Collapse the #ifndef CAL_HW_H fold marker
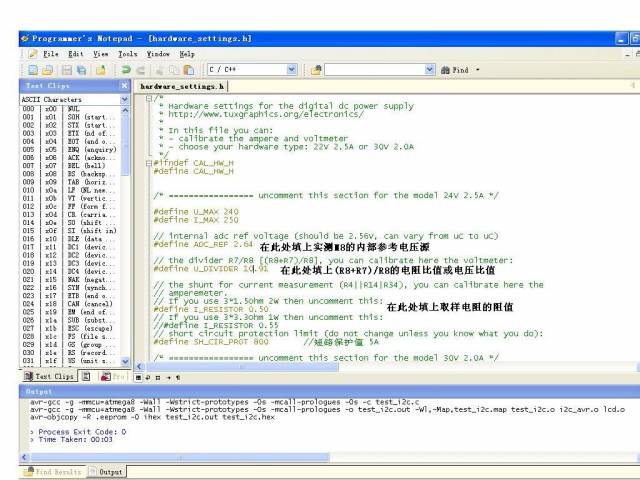 point(149,163)
